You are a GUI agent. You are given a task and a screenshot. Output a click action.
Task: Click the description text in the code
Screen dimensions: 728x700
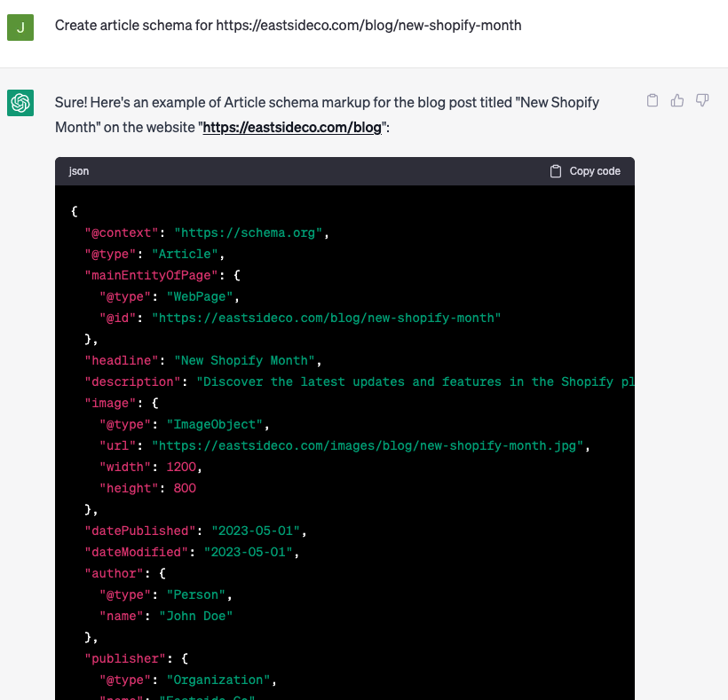pyautogui.click(x=415, y=381)
